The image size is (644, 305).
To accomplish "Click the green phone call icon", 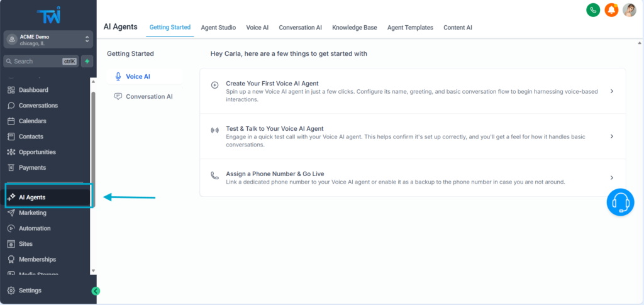I will pyautogui.click(x=592, y=10).
